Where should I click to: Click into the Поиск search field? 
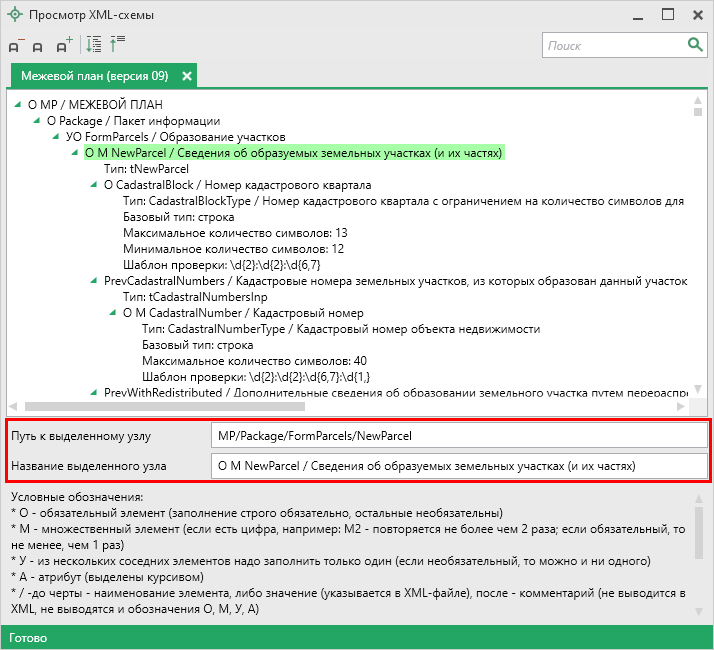point(611,45)
